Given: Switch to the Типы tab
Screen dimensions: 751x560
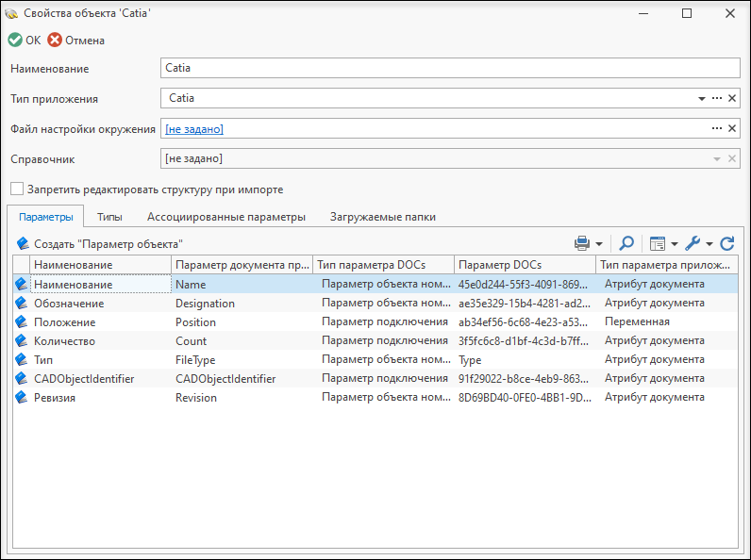Looking at the screenshot, I should (x=109, y=217).
